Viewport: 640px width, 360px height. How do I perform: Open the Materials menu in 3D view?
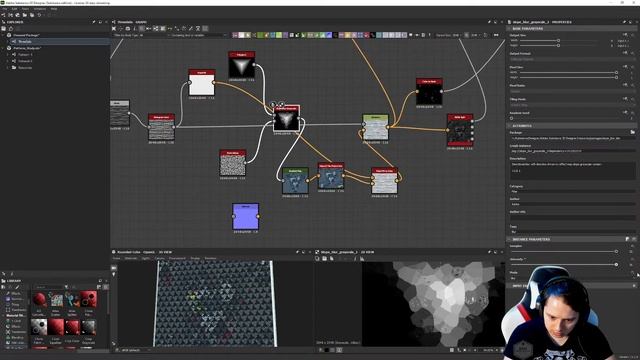131,258
